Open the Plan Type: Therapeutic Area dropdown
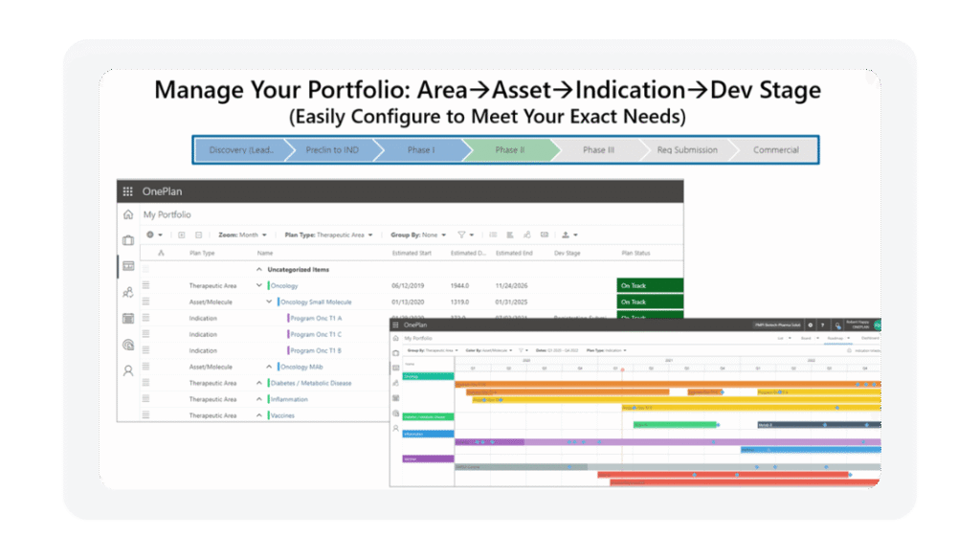980x559 pixels. tap(328, 235)
